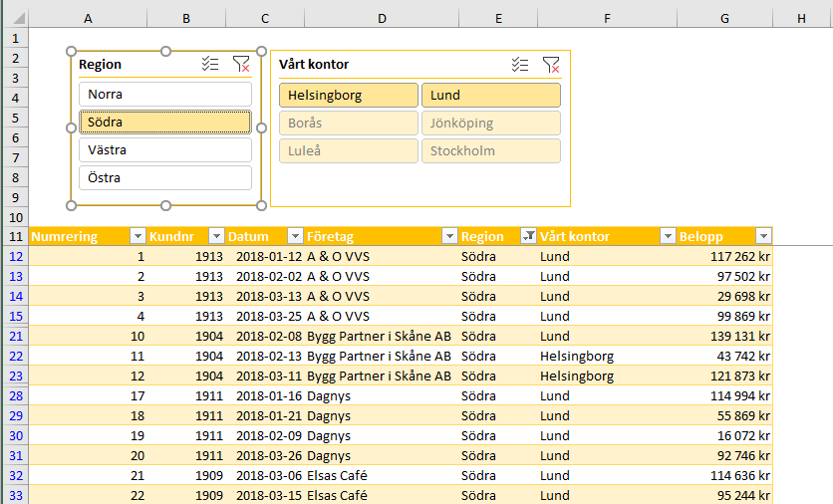Open Datum column filter dropdown
The image size is (833, 504).
[x=295, y=236]
